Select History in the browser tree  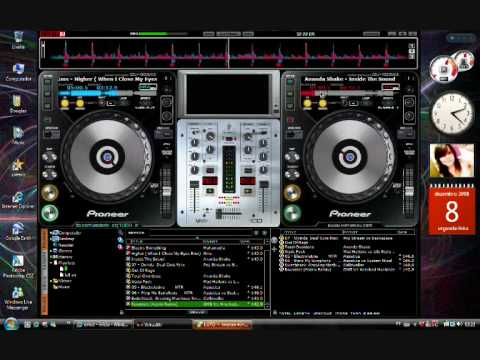pyautogui.click(x=65, y=257)
